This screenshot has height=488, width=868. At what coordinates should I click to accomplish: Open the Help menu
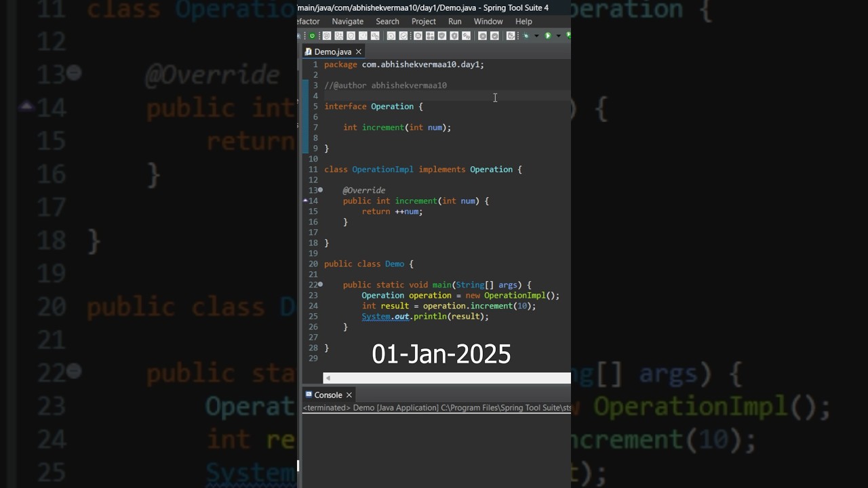[x=524, y=22]
